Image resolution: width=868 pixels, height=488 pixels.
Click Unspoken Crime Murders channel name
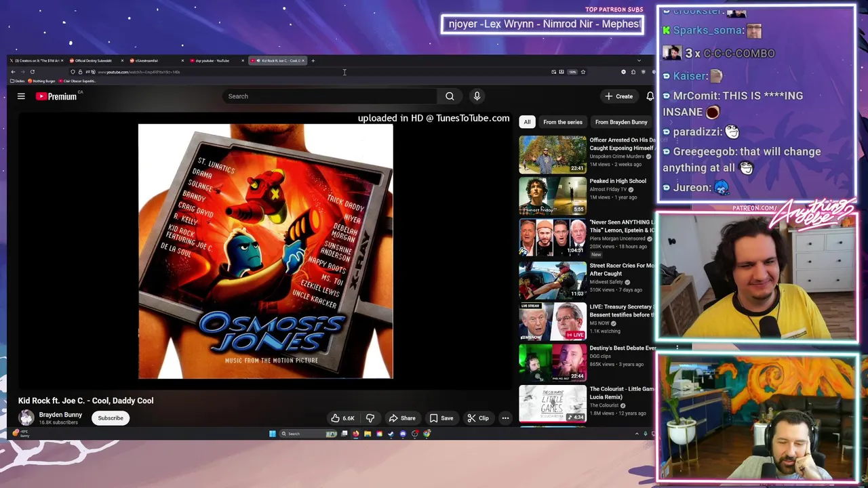tap(617, 157)
